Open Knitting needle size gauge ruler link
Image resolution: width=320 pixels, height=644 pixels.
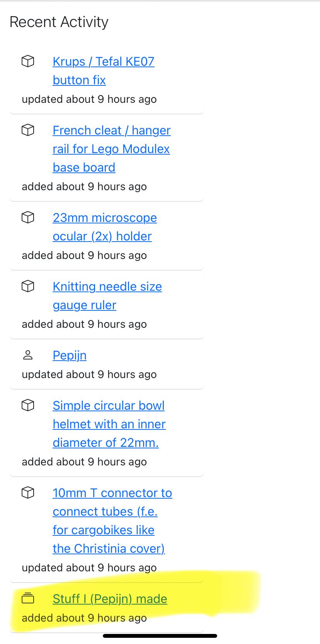click(x=107, y=296)
